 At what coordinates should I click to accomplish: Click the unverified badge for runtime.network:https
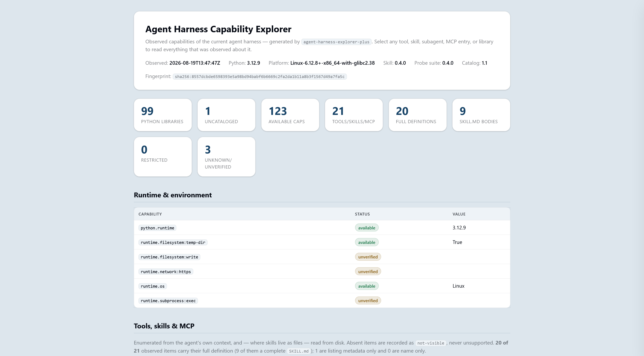pyautogui.click(x=368, y=272)
